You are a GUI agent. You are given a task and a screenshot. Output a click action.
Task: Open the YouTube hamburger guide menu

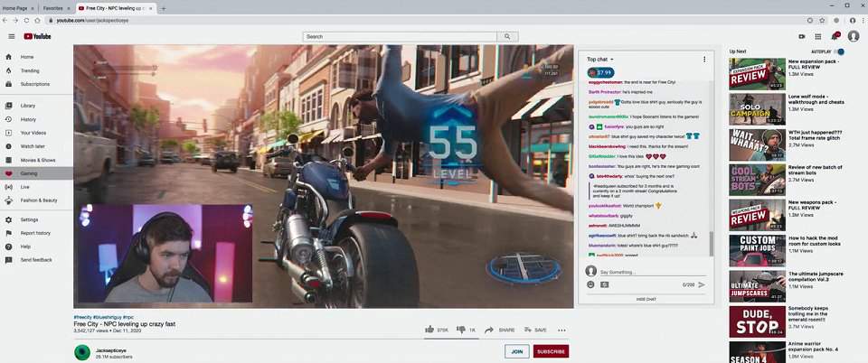[x=11, y=36]
